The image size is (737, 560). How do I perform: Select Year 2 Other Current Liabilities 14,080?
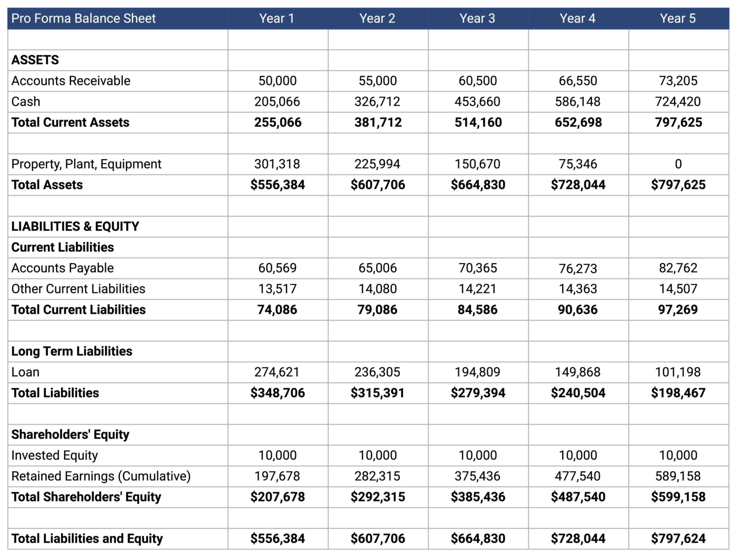378,289
